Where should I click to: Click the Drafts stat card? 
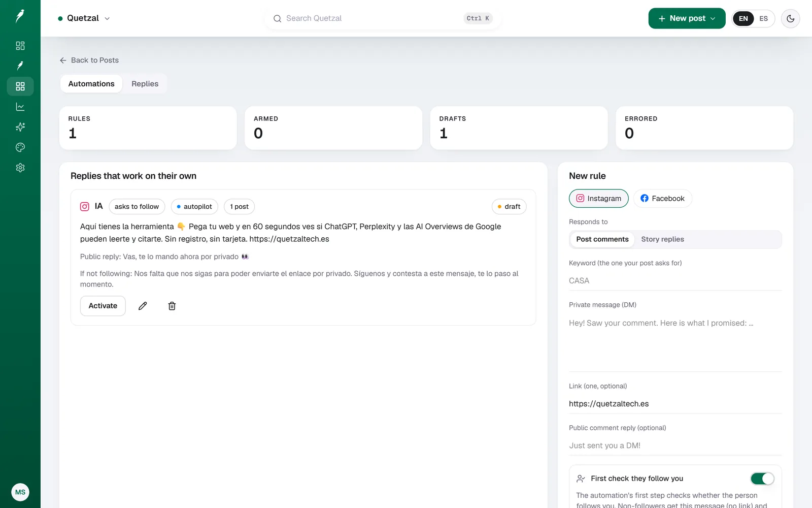[519, 128]
